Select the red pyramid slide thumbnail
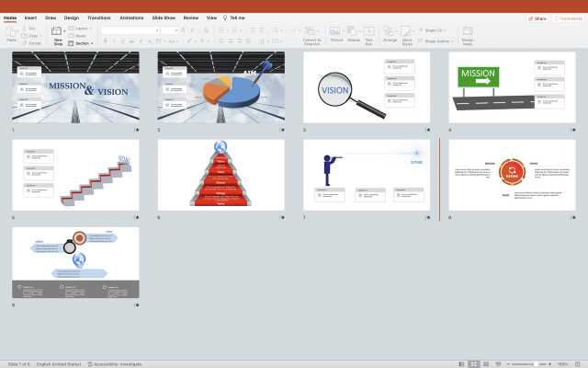The height and width of the screenshot is (368, 588). pyautogui.click(x=220, y=175)
